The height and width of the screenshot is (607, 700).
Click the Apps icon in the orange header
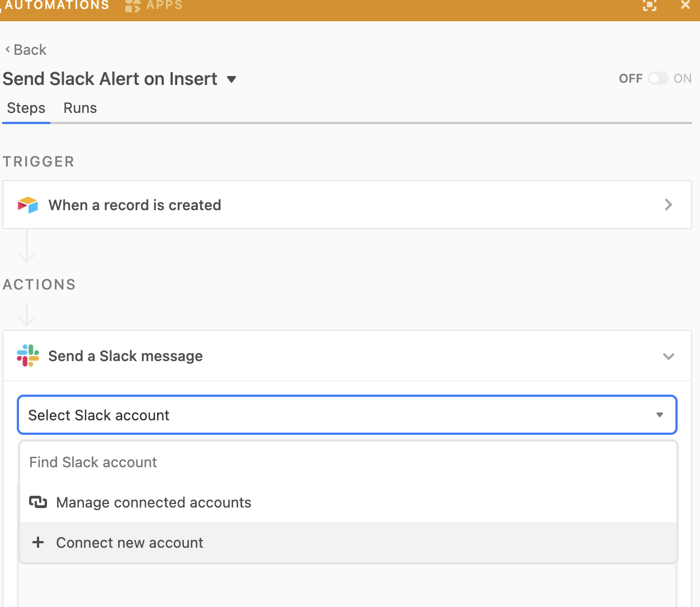[x=133, y=6]
